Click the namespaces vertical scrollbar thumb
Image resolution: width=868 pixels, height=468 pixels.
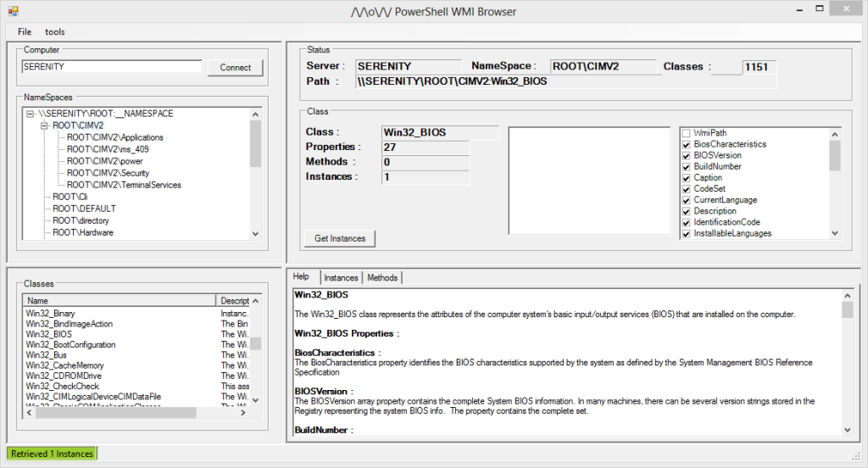[255, 143]
